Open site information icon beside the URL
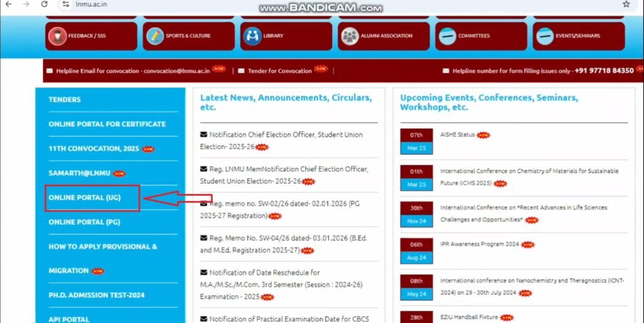Image resolution: width=644 pixels, height=323 pixels. (x=65, y=4)
